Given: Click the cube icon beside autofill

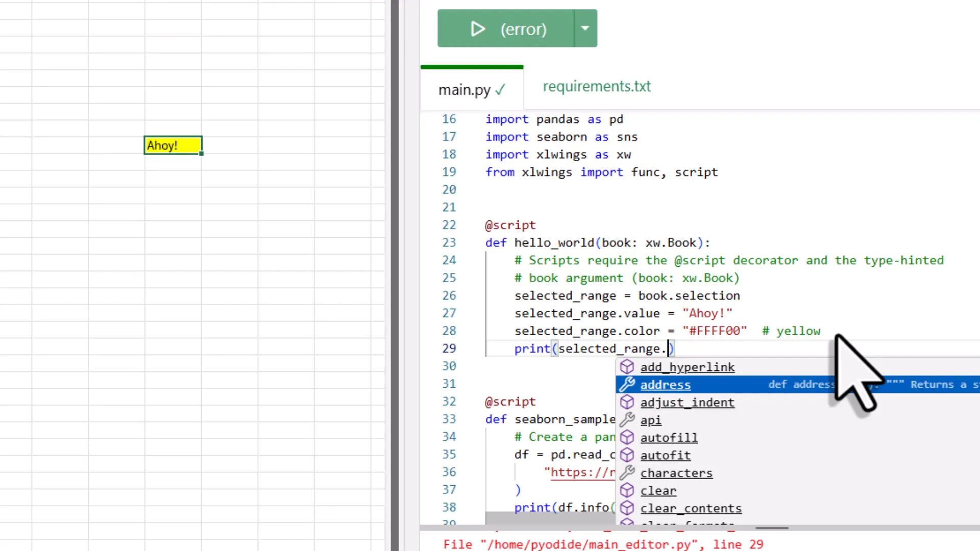Looking at the screenshot, I should tap(627, 437).
